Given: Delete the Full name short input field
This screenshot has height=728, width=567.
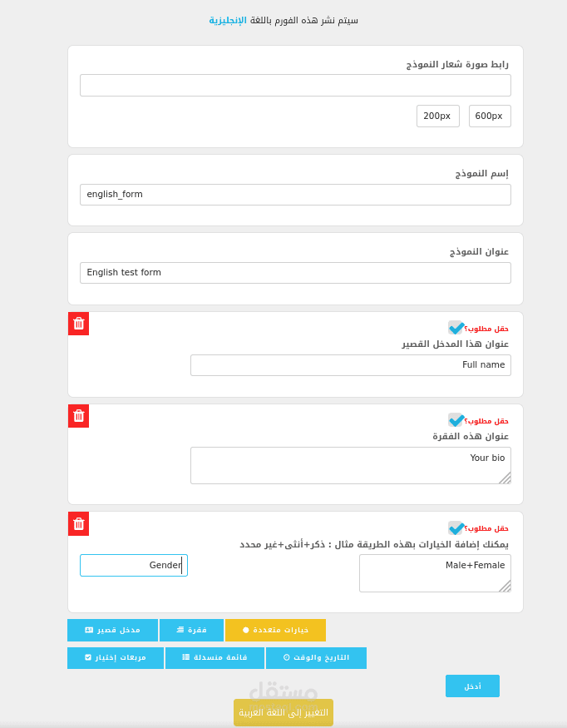Looking at the screenshot, I should (x=78, y=324).
